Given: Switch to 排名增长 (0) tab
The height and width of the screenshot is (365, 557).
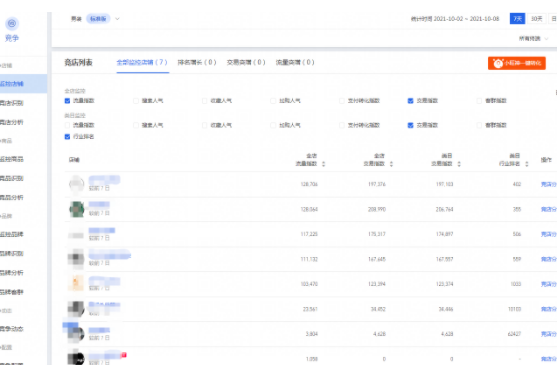Looking at the screenshot, I should (x=197, y=62).
